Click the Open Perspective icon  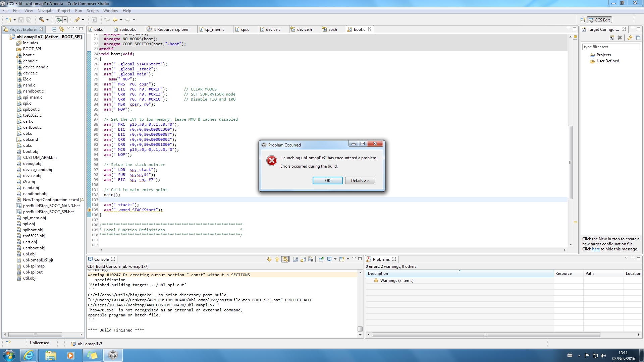click(583, 20)
